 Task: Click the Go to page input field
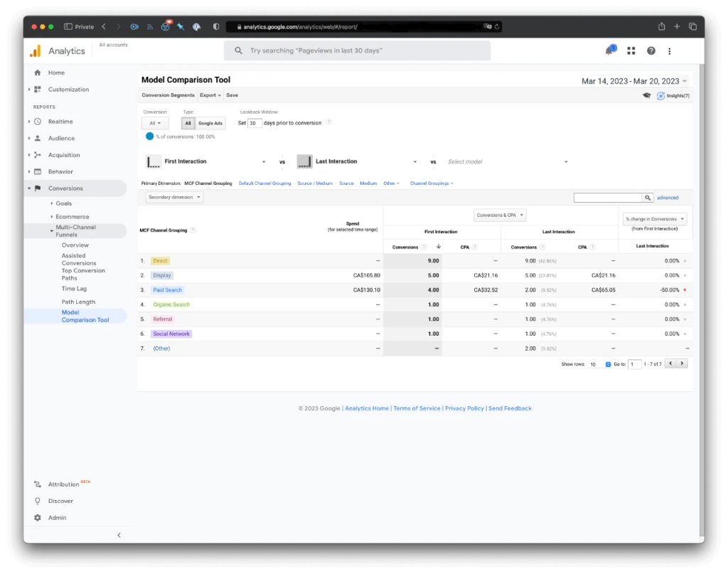[634, 363]
